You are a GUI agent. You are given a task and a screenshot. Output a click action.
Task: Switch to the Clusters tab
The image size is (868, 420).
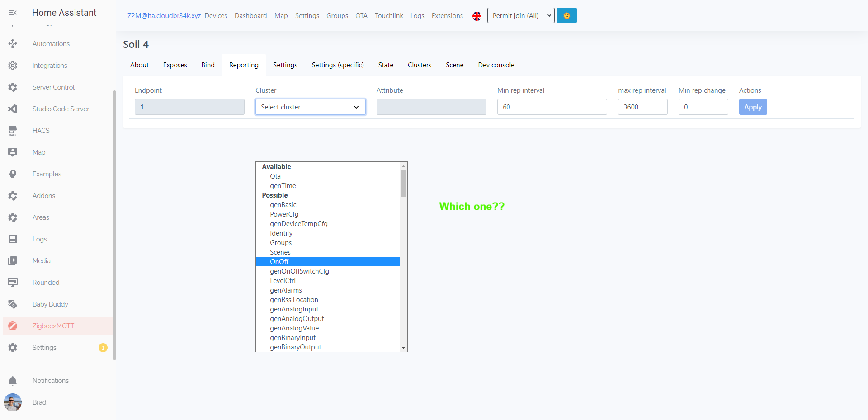[420, 65]
